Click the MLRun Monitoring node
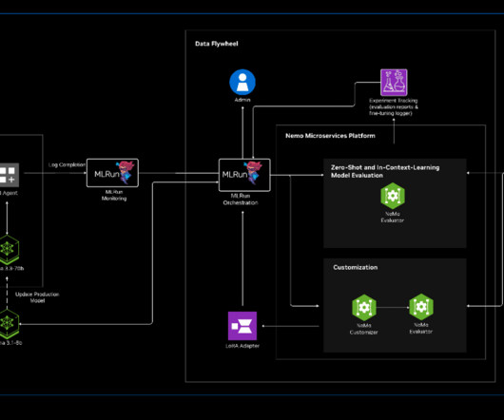The width and height of the screenshot is (504, 420). click(112, 173)
